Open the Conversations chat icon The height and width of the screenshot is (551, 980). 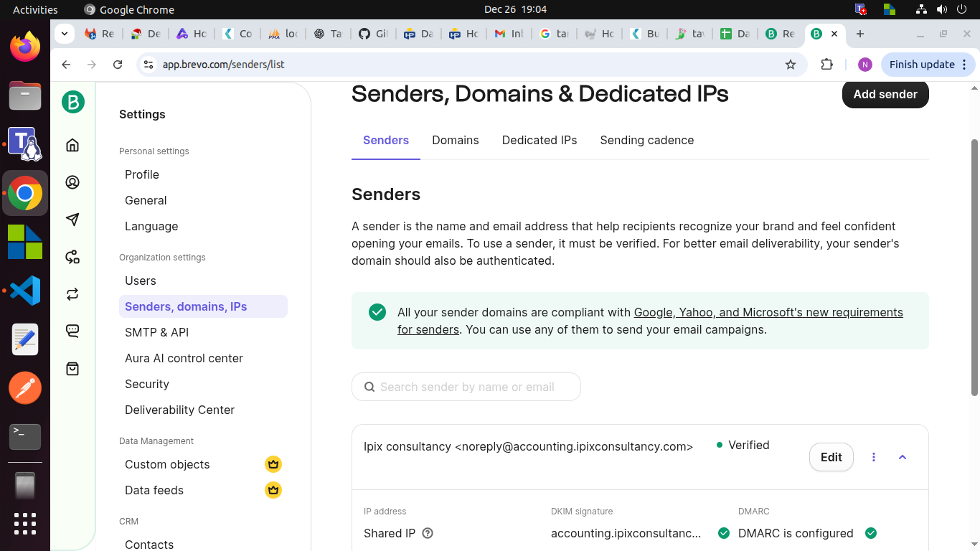tap(72, 331)
